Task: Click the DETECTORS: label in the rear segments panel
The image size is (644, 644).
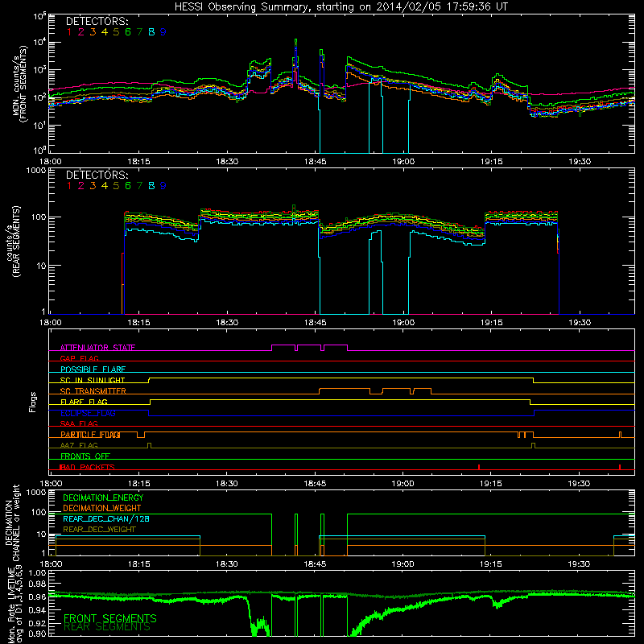Action: (97, 175)
